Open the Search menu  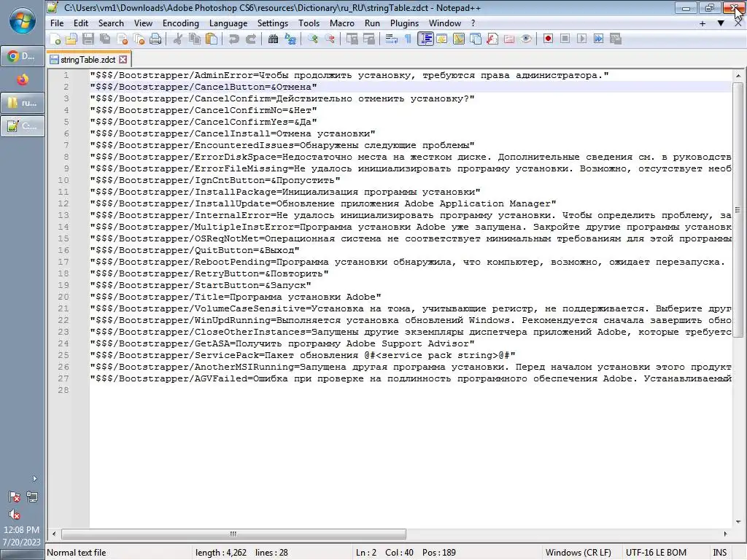click(x=111, y=23)
